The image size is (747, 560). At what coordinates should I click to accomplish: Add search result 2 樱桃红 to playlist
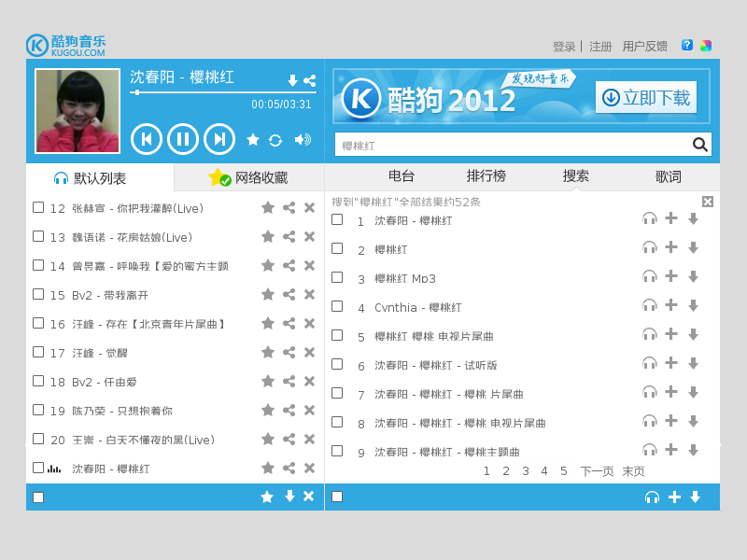pyautogui.click(x=671, y=247)
